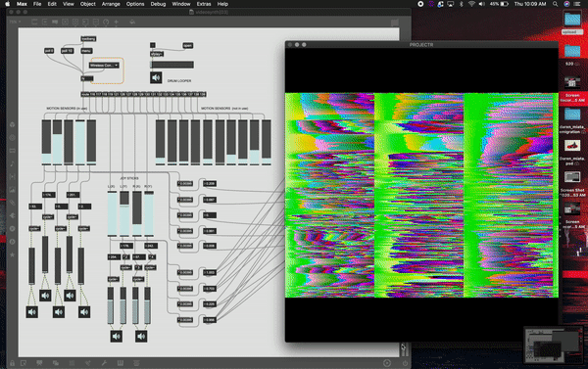The width and height of the screenshot is (588, 369).
Task: Toggle the right sidebar icon at top right of patcher
Action: [x=394, y=23]
